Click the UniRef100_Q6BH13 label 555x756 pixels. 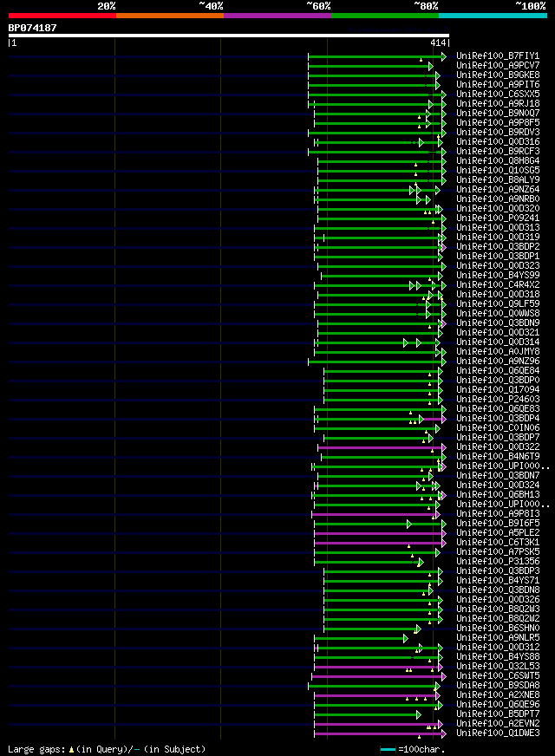coord(498,495)
